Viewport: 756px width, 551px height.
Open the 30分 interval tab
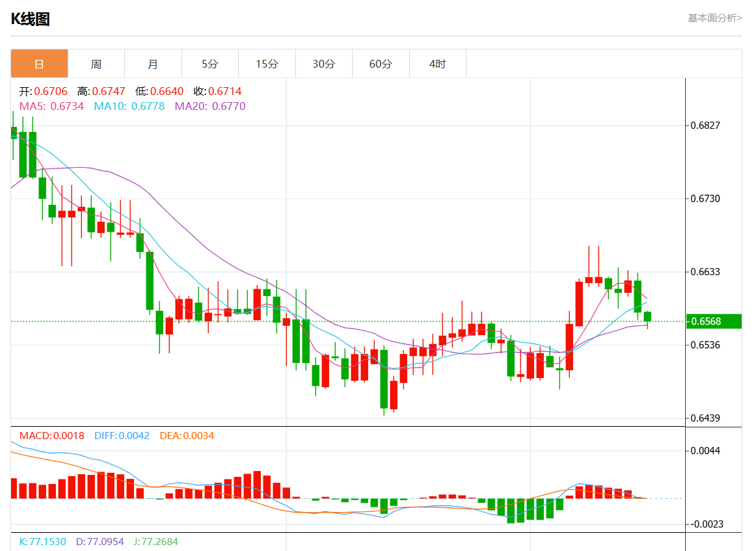[323, 64]
